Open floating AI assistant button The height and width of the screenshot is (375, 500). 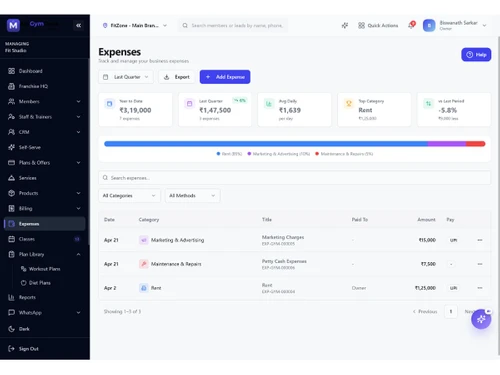coord(481,319)
